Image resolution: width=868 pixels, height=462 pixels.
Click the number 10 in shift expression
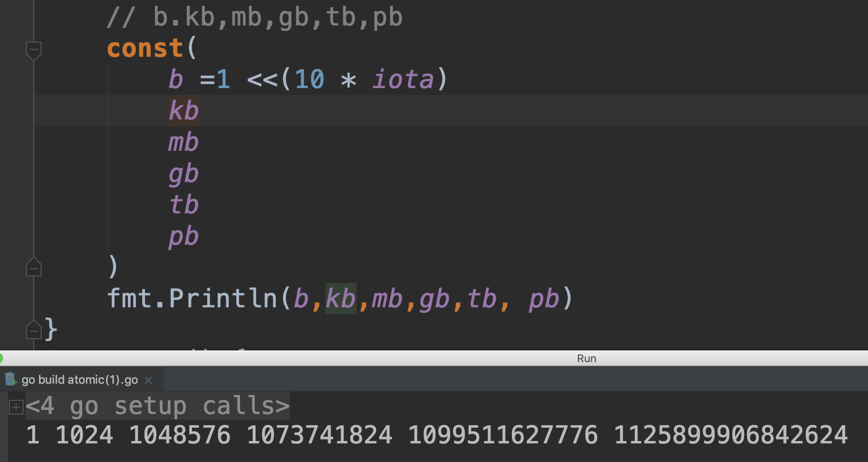(309, 79)
